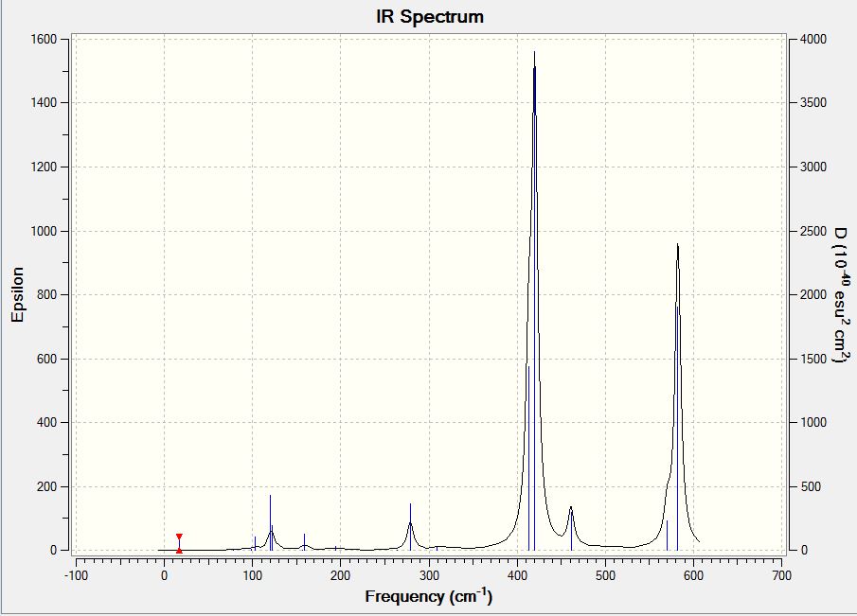
Task: Click the 700 tick label on frequency axis
Action: (x=782, y=575)
